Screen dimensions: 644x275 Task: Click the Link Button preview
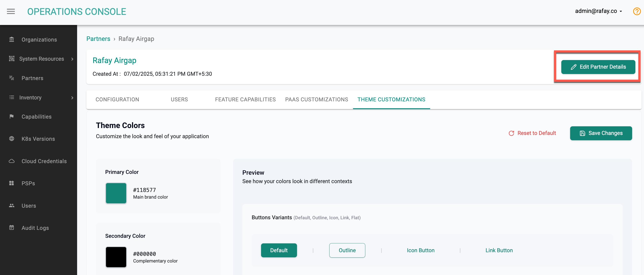coord(499,250)
